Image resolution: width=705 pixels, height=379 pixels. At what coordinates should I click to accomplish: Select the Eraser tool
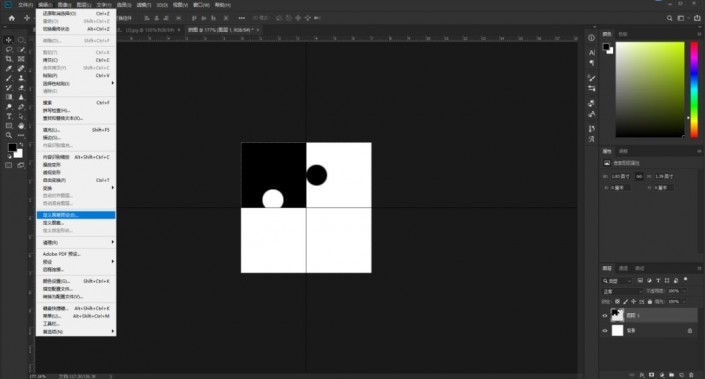[x=21, y=88]
